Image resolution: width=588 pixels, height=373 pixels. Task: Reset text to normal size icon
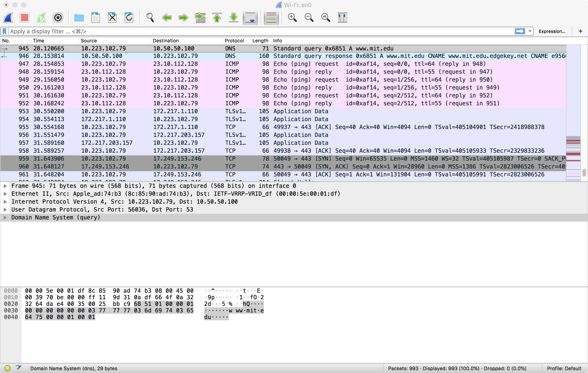click(325, 18)
